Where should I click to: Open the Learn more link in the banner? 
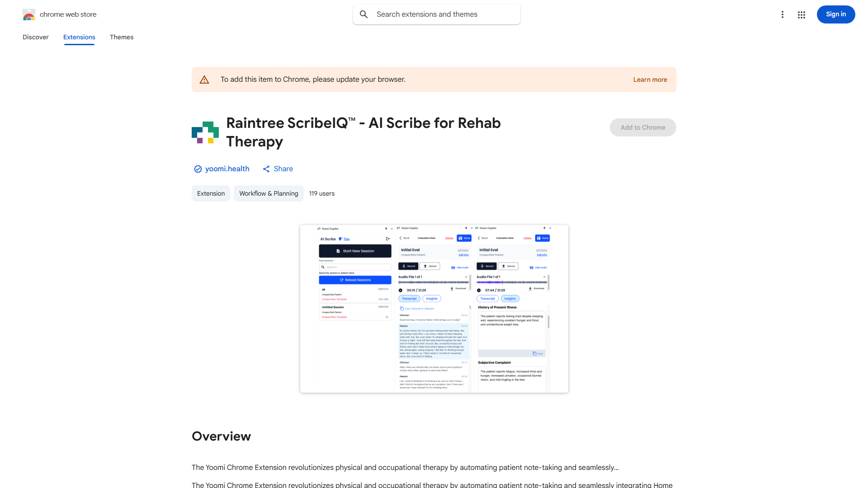650,79
